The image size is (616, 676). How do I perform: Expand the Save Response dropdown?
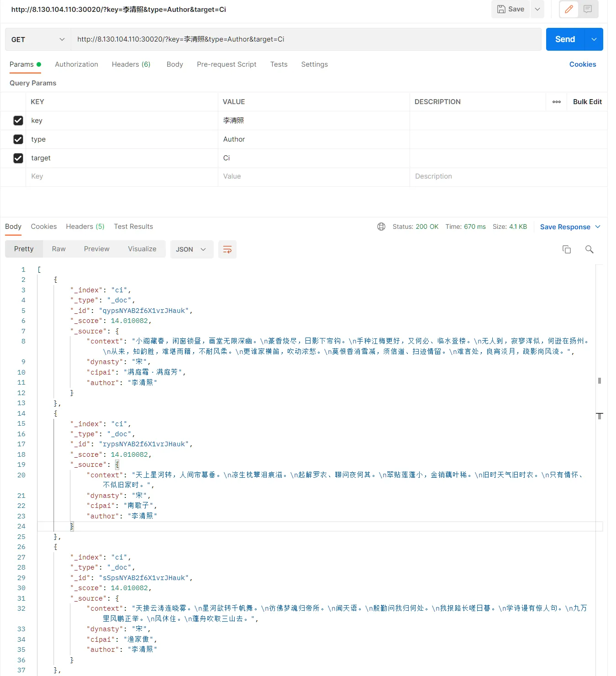[x=598, y=227]
